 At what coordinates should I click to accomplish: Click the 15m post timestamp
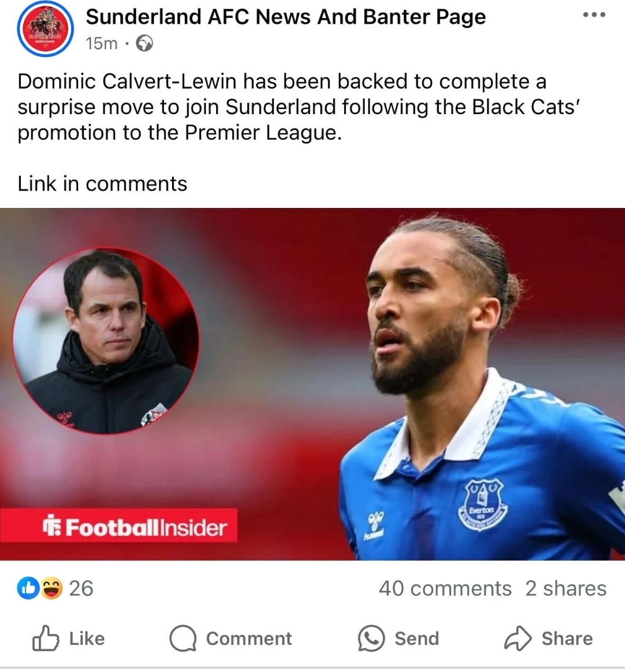[101, 43]
